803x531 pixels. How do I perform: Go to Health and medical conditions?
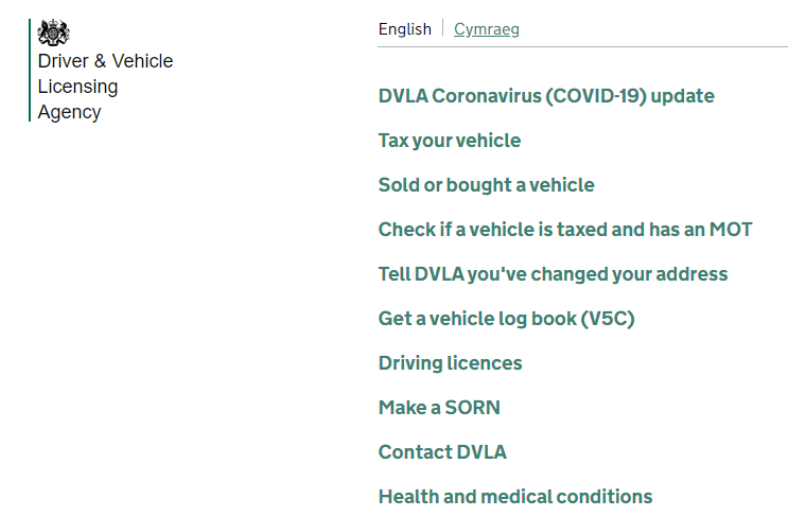[x=515, y=497]
